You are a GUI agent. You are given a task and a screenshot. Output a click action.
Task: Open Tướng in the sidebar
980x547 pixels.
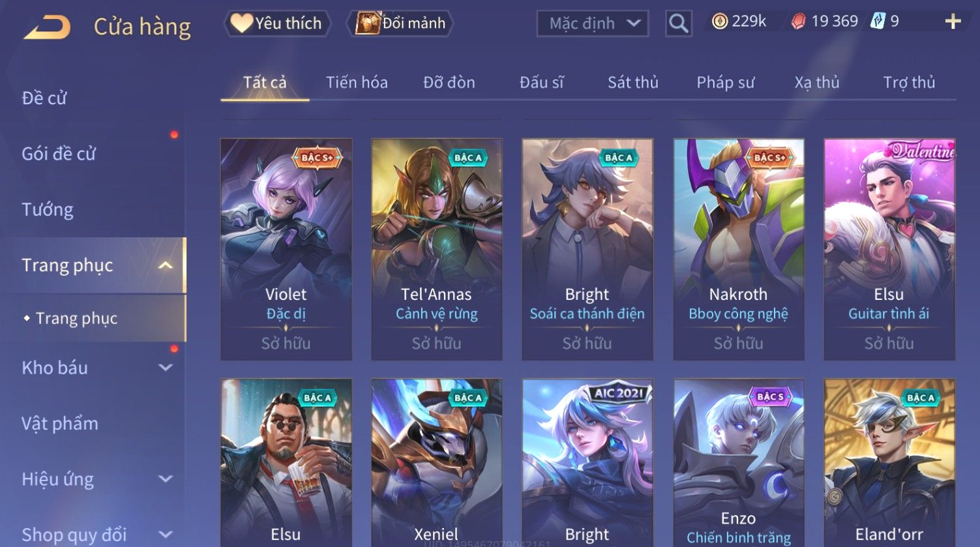point(48,210)
